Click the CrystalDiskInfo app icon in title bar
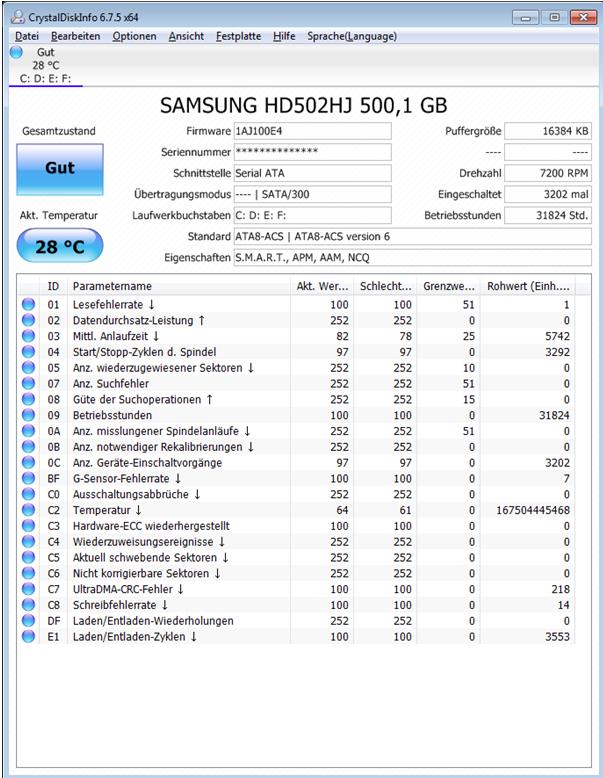The image size is (603, 778). coord(17,17)
